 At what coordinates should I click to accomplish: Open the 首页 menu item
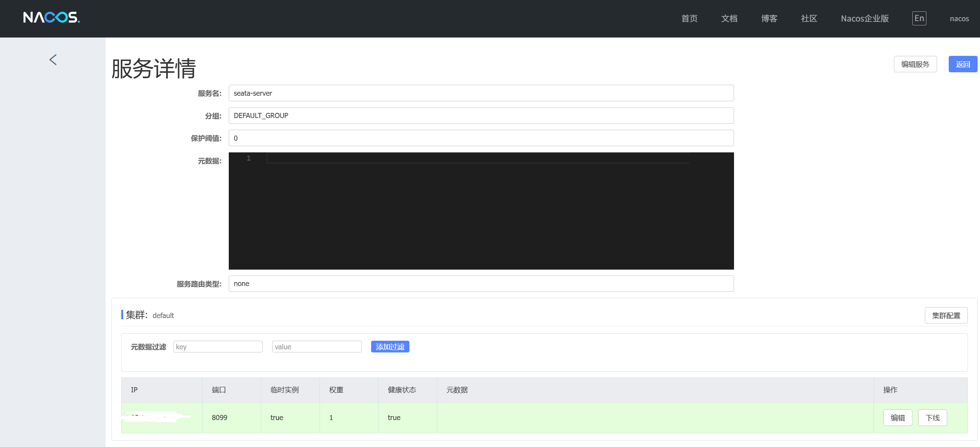pyautogui.click(x=689, y=18)
